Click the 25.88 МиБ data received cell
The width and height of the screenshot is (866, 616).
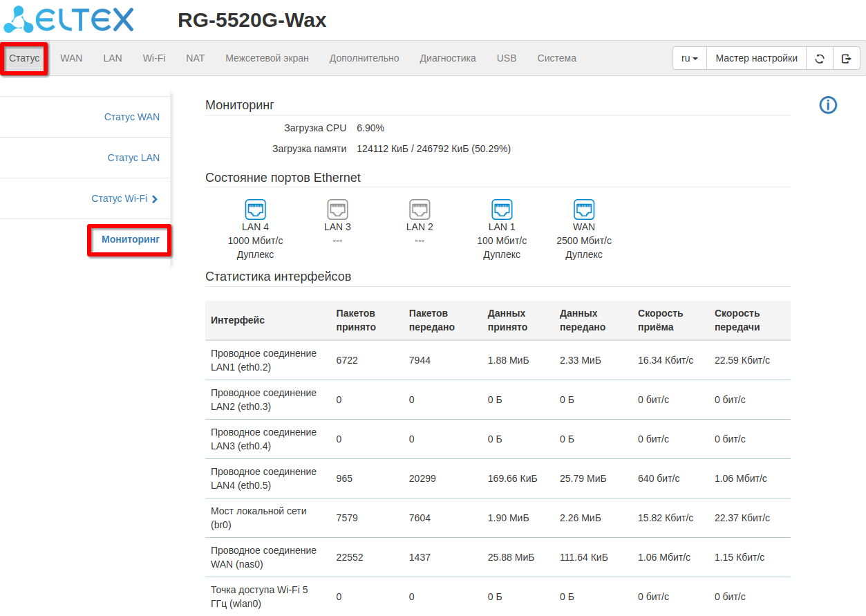point(511,557)
